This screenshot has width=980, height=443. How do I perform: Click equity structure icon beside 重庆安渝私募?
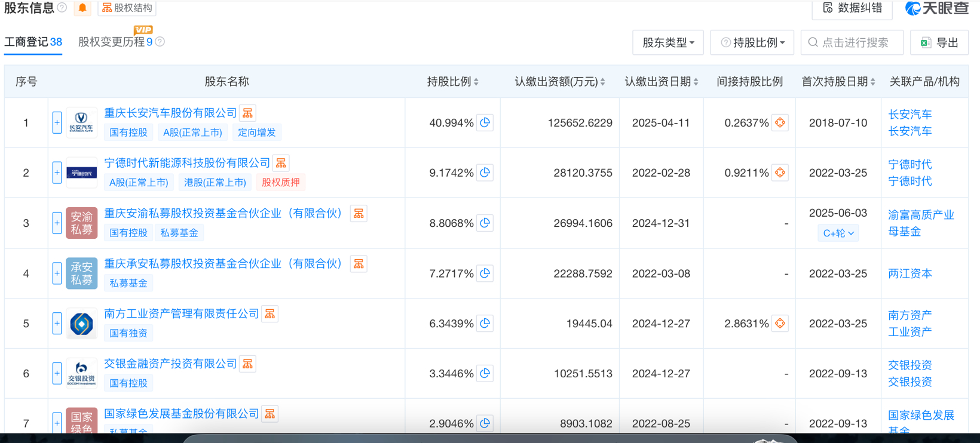pos(359,213)
